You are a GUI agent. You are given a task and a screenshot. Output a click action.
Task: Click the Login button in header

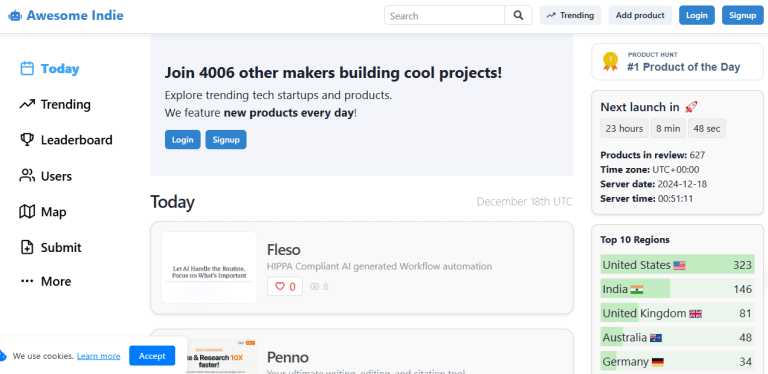696,15
